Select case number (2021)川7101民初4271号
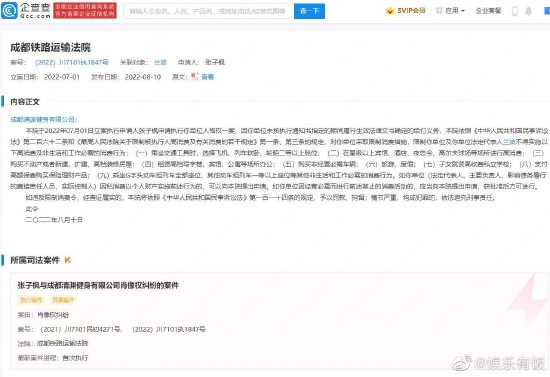550x377 pixels. point(81,329)
